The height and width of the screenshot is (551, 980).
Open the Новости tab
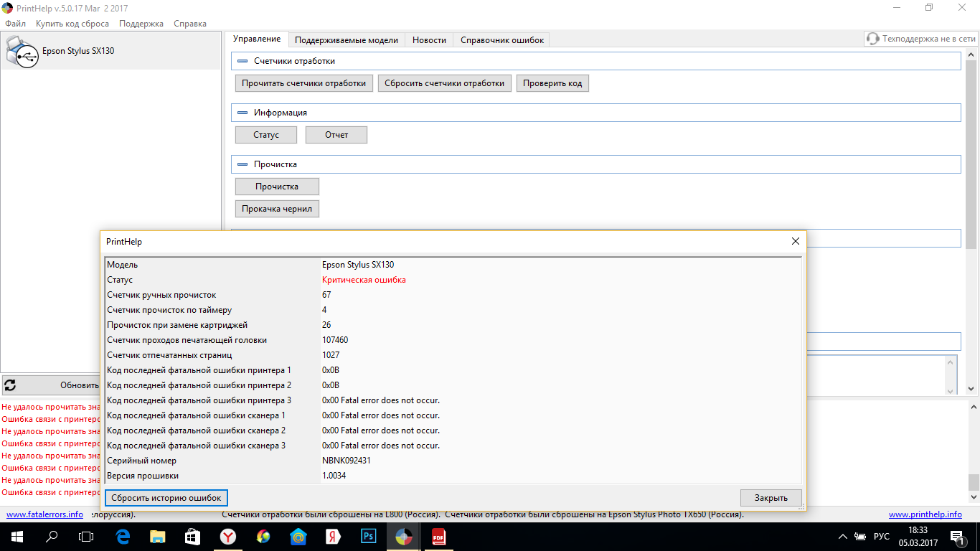[x=429, y=40]
